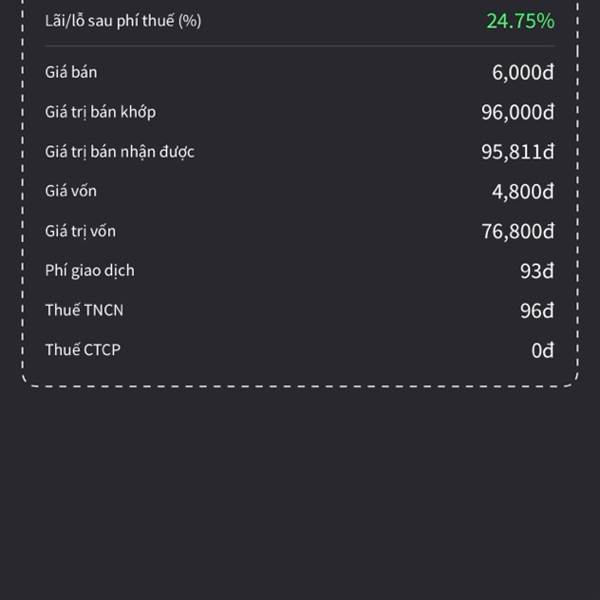The width and height of the screenshot is (600, 600).
Task: Tap the "Thuế TNCN" label
Action: 84,310
